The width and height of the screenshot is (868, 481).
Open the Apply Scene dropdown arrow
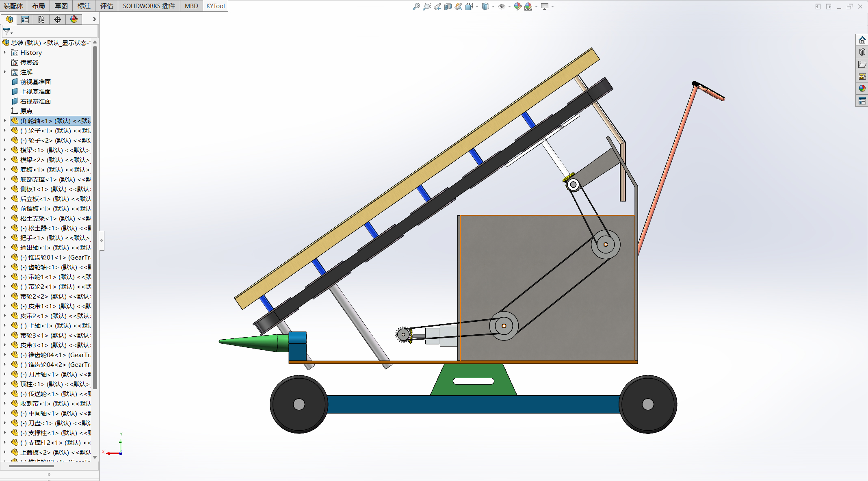(536, 6)
